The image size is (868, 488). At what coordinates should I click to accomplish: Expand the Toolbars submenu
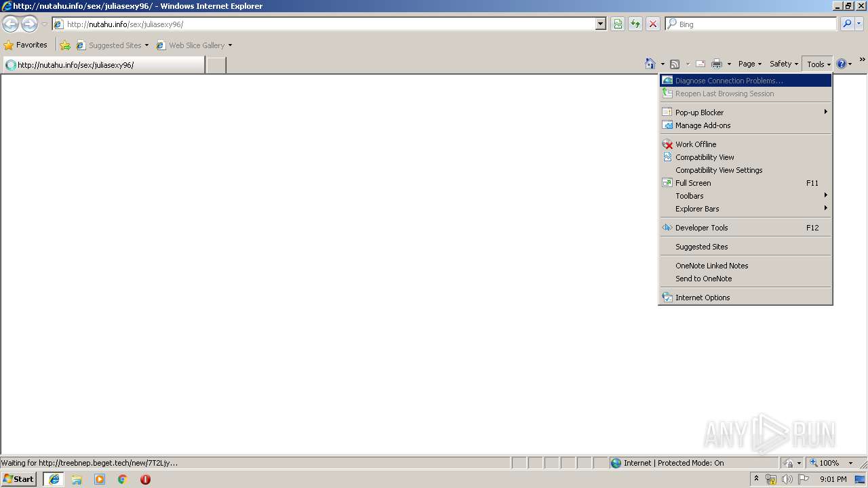pos(745,196)
